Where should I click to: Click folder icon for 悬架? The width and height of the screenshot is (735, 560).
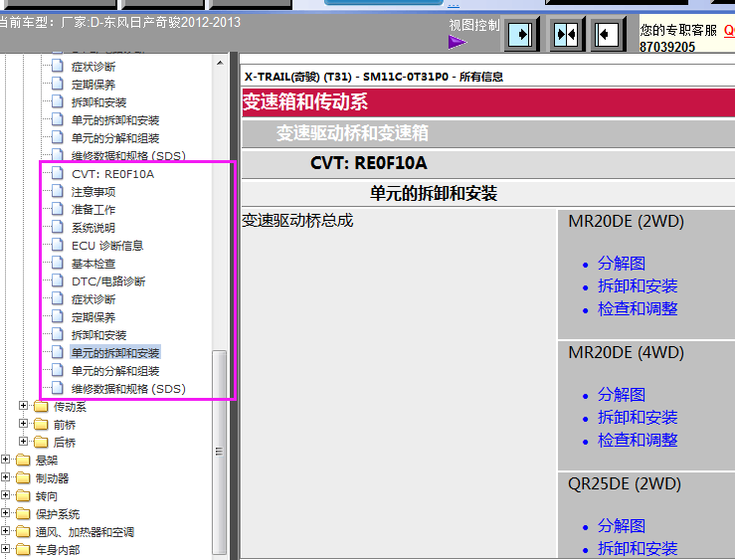[23, 461]
